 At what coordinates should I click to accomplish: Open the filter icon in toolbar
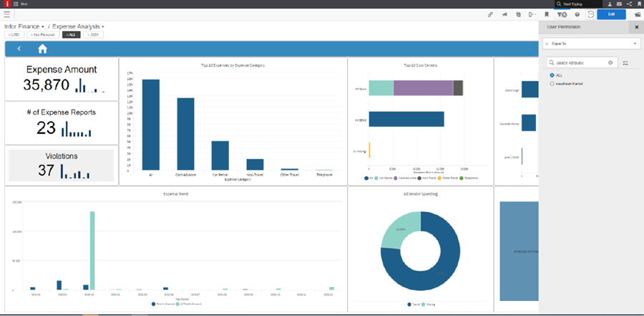coord(562,14)
